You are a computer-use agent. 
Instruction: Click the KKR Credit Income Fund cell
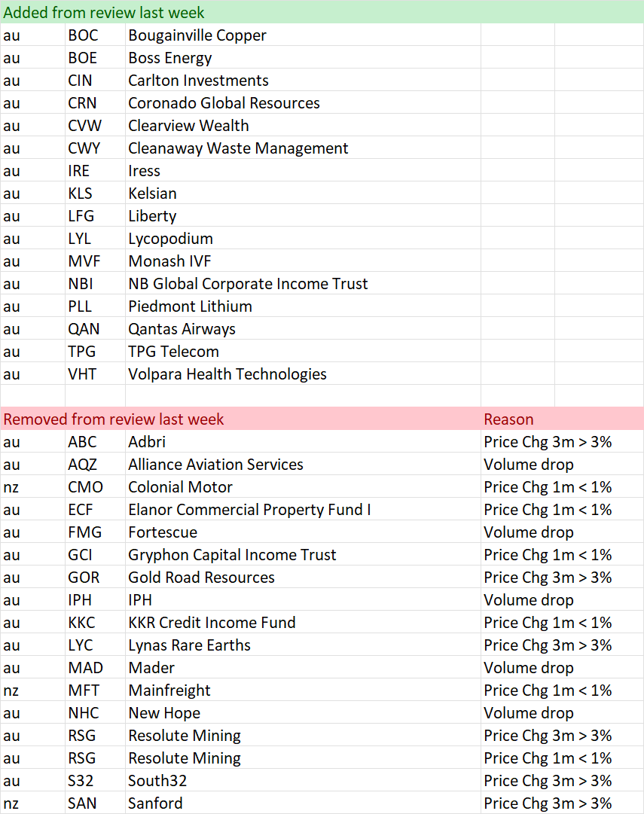(x=303, y=623)
